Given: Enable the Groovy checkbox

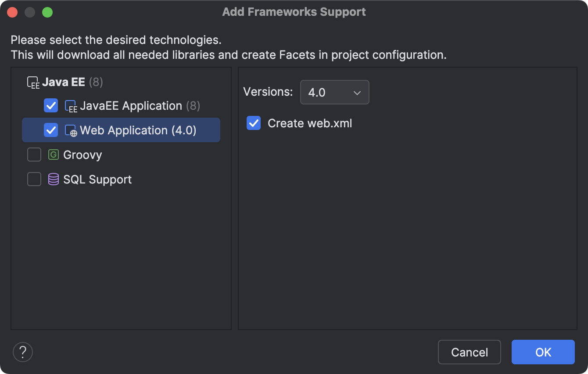Looking at the screenshot, I should [34, 155].
